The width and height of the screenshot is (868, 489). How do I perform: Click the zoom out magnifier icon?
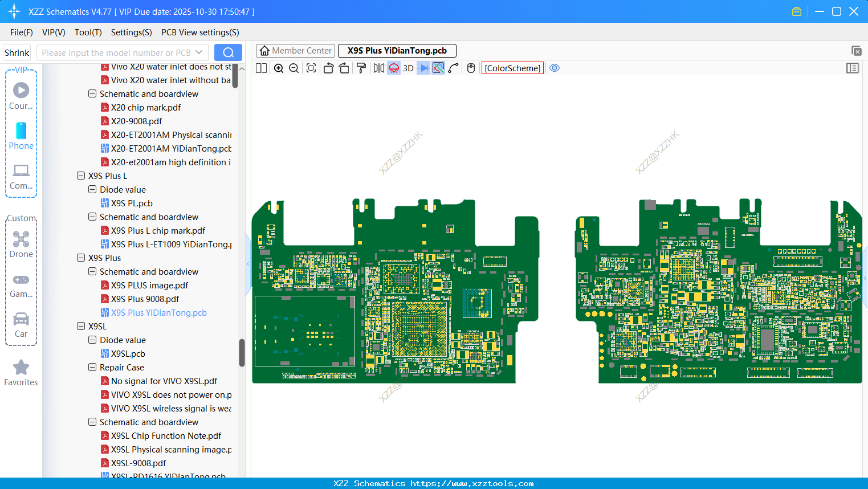pyautogui.click(x=294, y=68)
